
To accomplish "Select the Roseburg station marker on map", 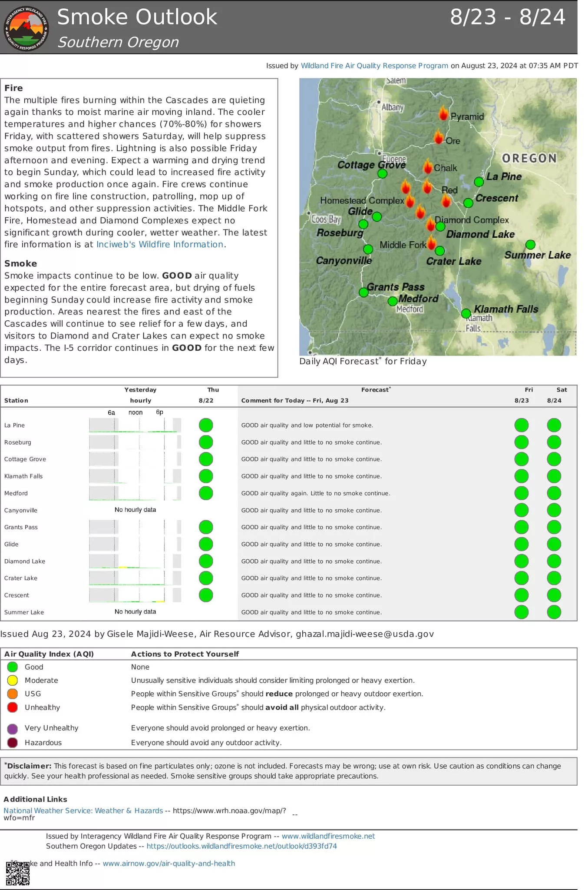I will pos(363,224).
